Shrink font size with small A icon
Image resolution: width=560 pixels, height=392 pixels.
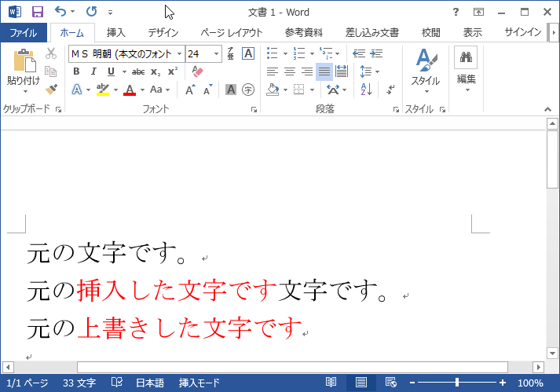pyautogui.click(x=208, y=90)
